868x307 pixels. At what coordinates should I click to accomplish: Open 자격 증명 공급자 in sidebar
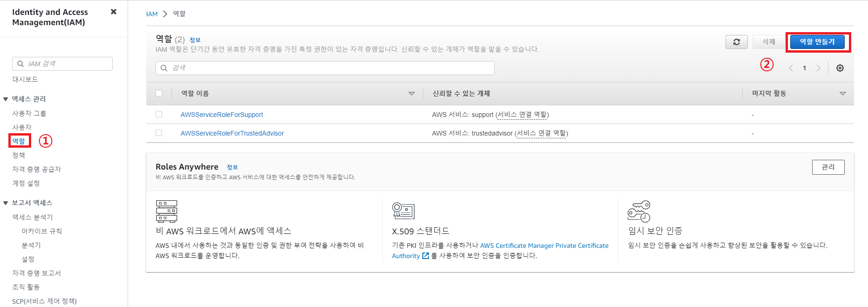point(37,169)
